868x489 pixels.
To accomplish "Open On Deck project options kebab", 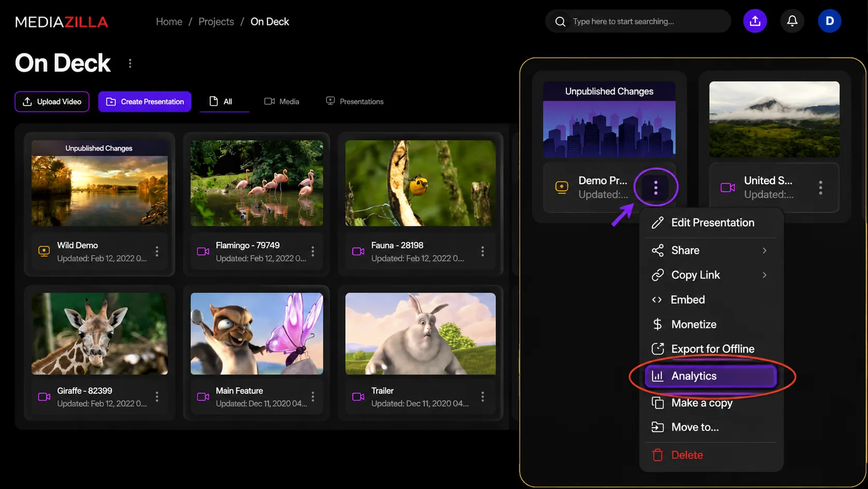I will [x=130, y=63].
